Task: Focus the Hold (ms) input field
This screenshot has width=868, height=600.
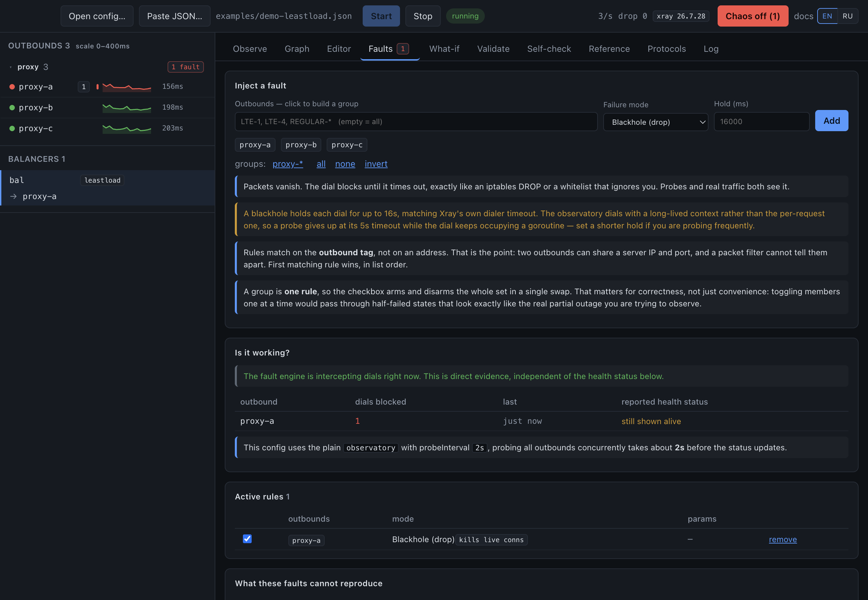Action: coord(761,122)
